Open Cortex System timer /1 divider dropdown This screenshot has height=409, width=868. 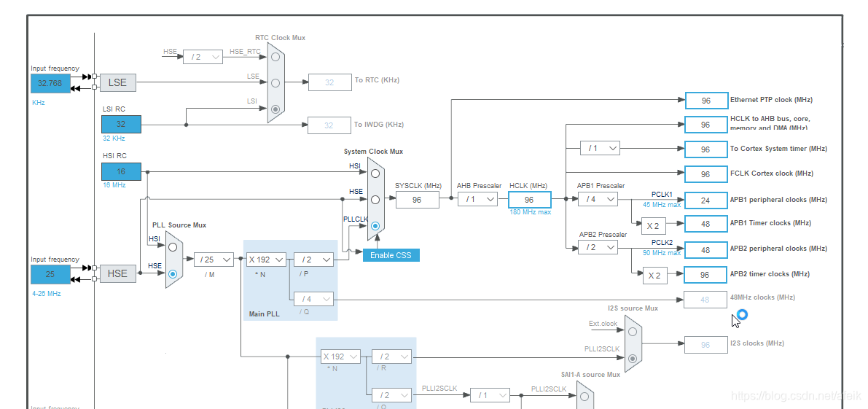tap(600, 148)
